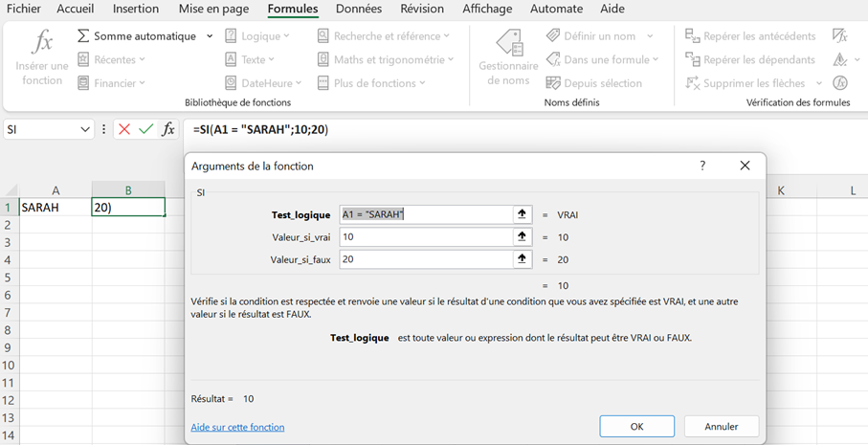Click Repérer les dépendants
Image resolution: width=868 pixels, height=445 pixels.
pyautogui.click(x=750, y=59)
